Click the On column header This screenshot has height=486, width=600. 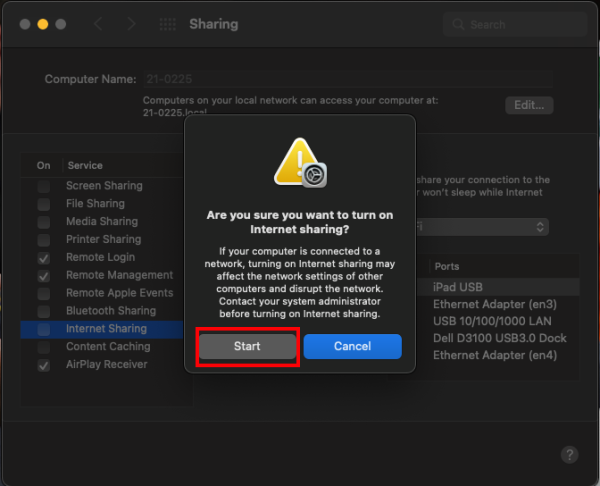point(43,166)
